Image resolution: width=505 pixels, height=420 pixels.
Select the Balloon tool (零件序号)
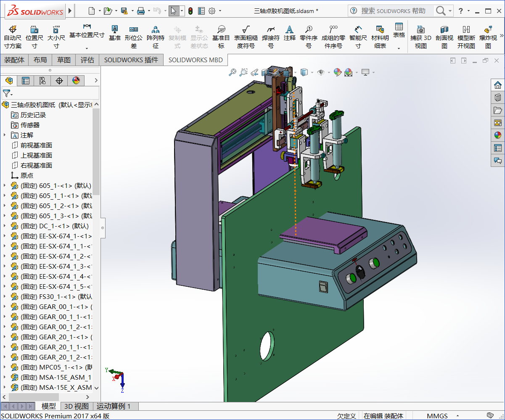point(309,37)
